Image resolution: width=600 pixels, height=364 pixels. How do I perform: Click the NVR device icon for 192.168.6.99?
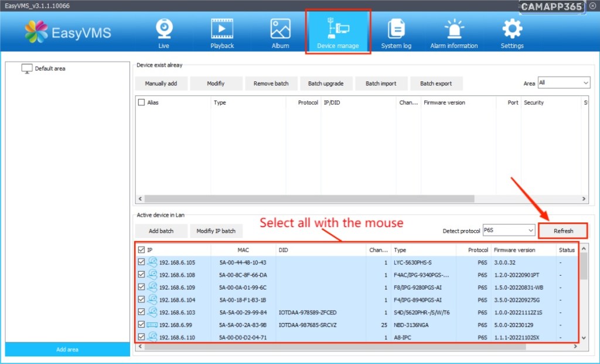pos(152,324)
